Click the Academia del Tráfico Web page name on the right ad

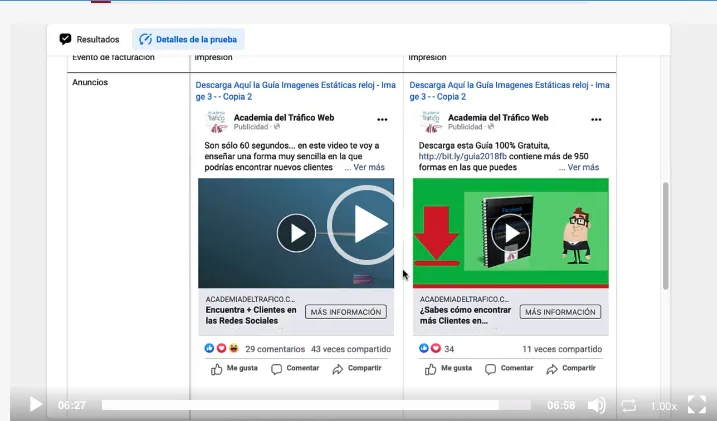[498, 117]
